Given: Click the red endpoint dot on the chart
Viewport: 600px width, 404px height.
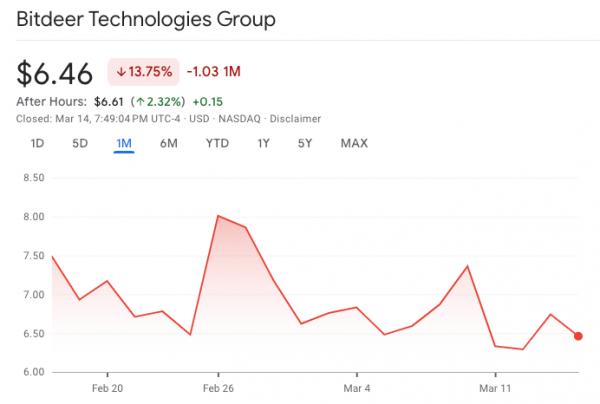Looking at the screenshot, I should 578,336.
